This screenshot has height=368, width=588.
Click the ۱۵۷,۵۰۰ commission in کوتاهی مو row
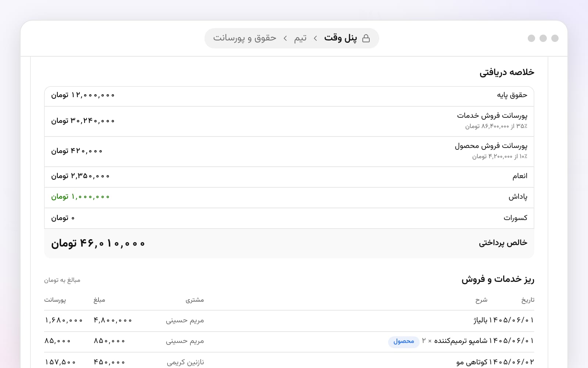click(x=60, y=362)
